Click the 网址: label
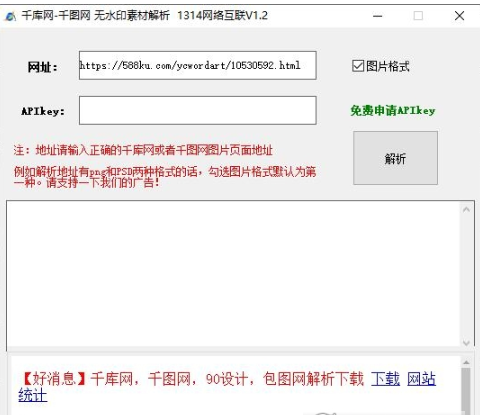 pyautogui.click(x=43, y=67)
